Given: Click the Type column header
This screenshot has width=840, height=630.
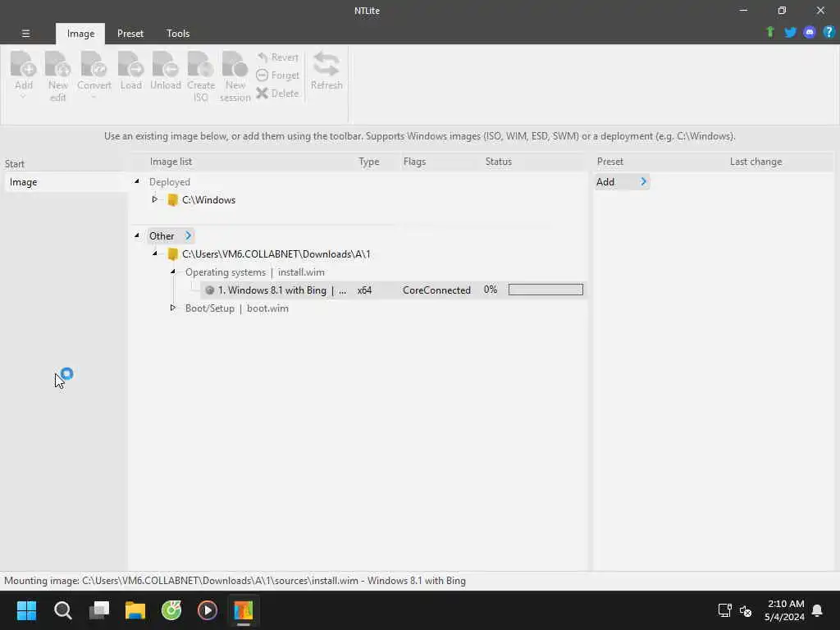Looking at the screenshot, I should 368,162.
